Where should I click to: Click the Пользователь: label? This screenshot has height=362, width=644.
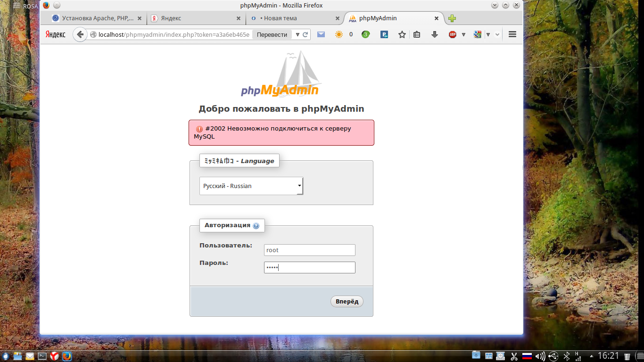pyautogui.click(x=226, y=246)
